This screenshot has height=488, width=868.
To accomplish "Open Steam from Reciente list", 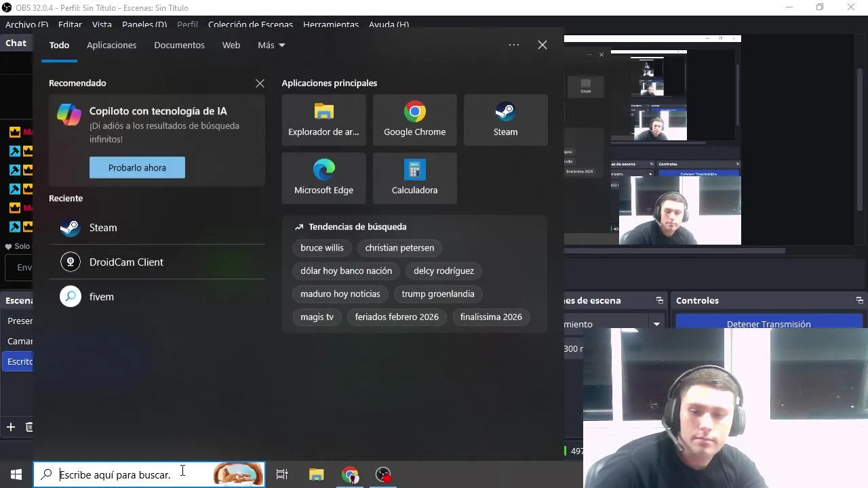I will 157,228.
